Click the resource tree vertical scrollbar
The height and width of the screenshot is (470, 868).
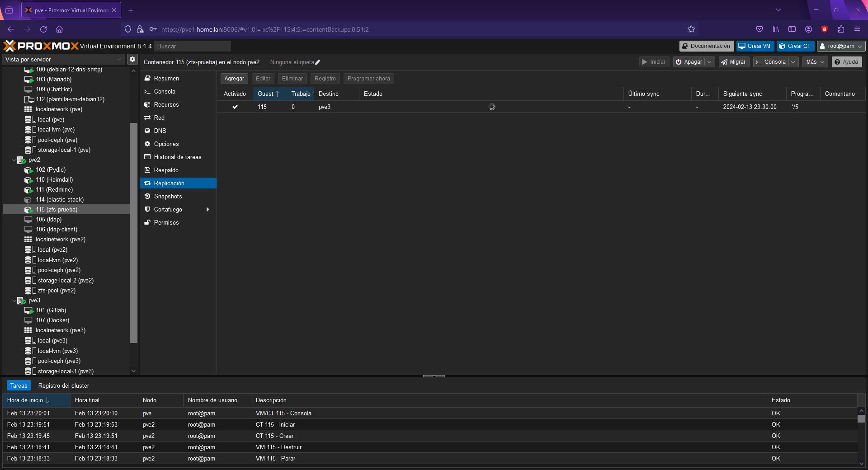click(133, 233)
